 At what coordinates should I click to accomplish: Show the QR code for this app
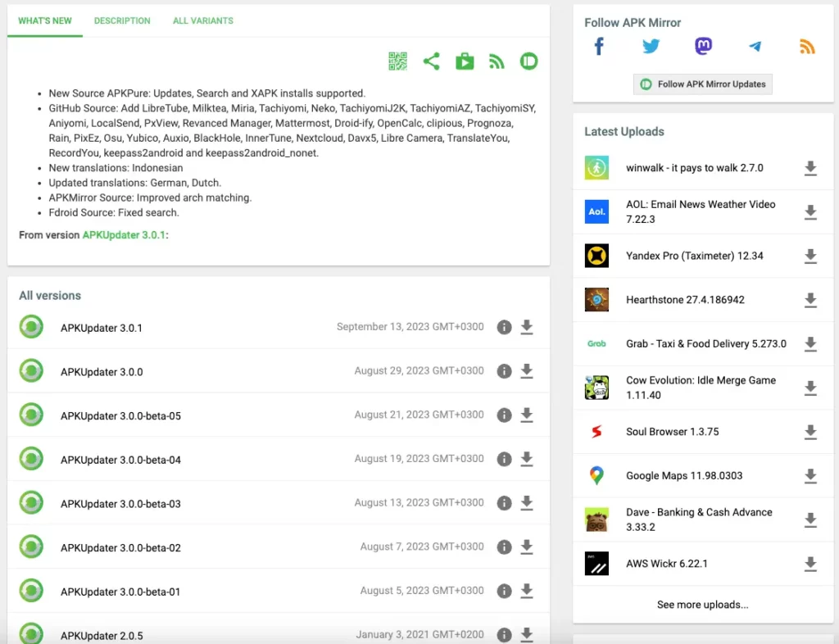coord(397,61)
